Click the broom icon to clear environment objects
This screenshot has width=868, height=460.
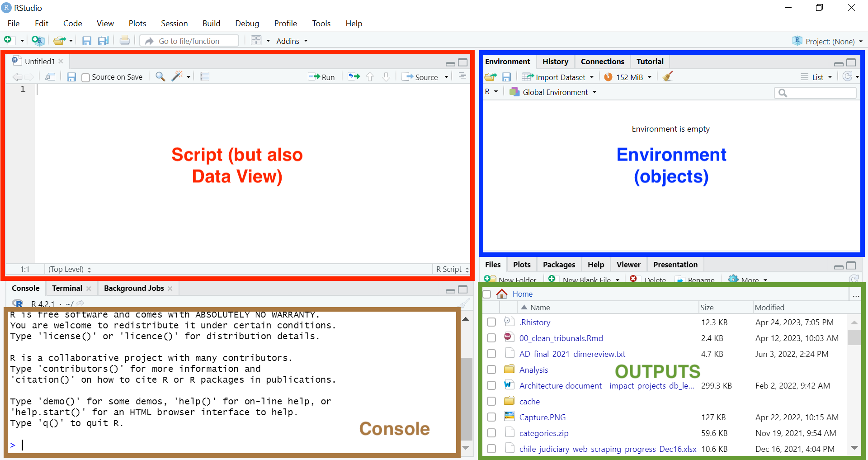[668, 76]
